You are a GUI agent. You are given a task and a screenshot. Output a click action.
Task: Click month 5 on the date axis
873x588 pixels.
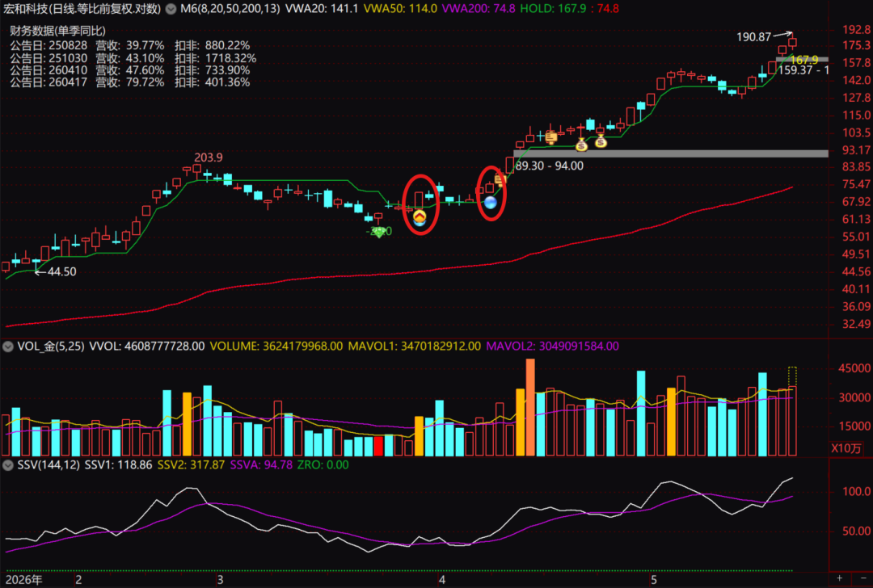coord(654,580)
